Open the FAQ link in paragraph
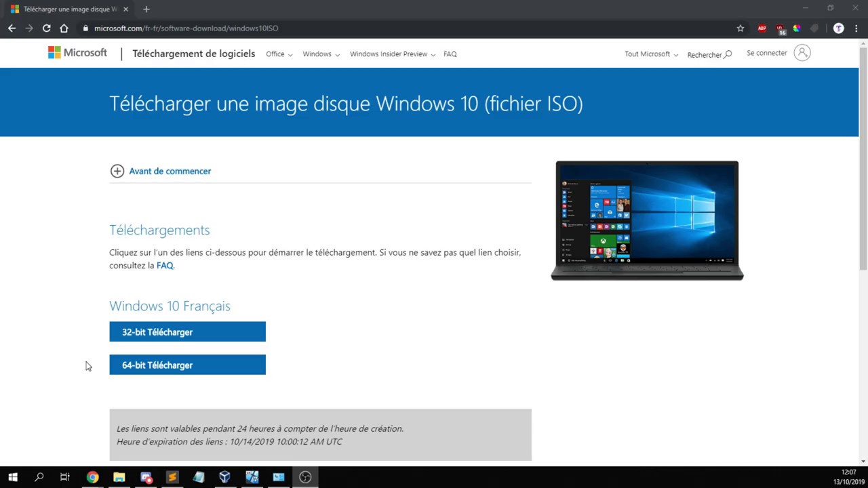Image resolution: width=868 pixels, height=488 pixels. pyautogui.click(x=165, y=266)
